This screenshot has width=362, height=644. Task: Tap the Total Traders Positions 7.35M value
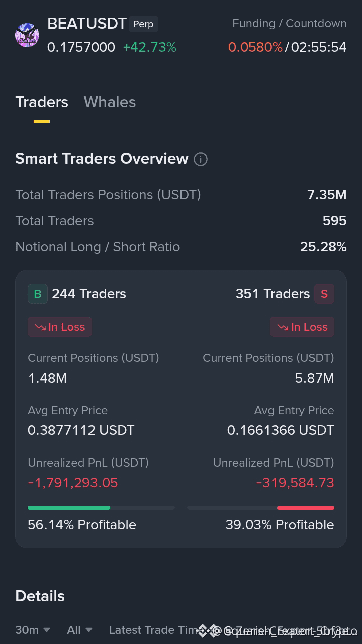pos(327,195)
